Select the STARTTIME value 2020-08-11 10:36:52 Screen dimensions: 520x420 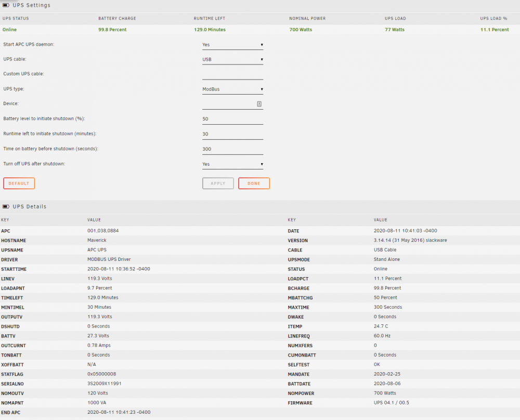pyautogui.click(x=119, y=269)
